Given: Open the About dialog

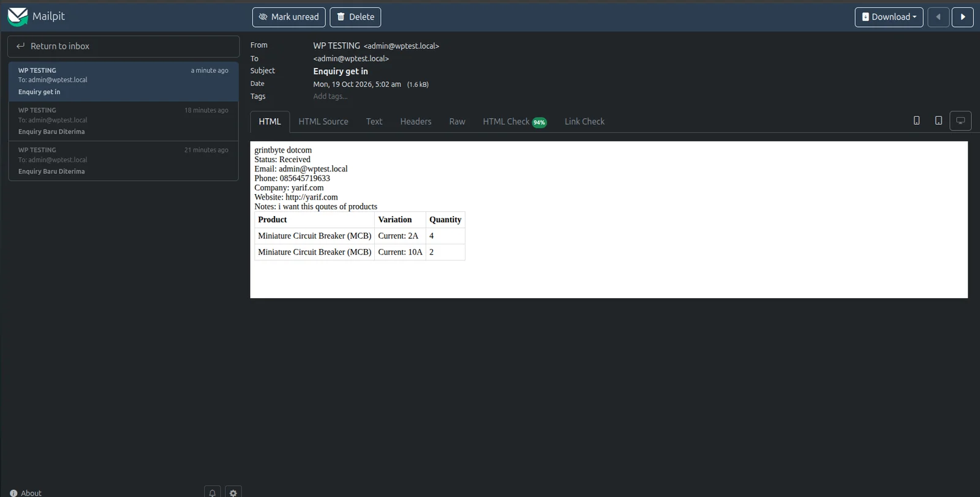Looking at the screenshot, I should click(x=26, y=493).
